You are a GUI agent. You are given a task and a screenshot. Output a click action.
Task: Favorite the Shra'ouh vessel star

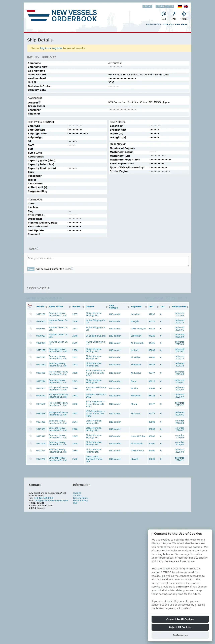[x=30, y=413]
